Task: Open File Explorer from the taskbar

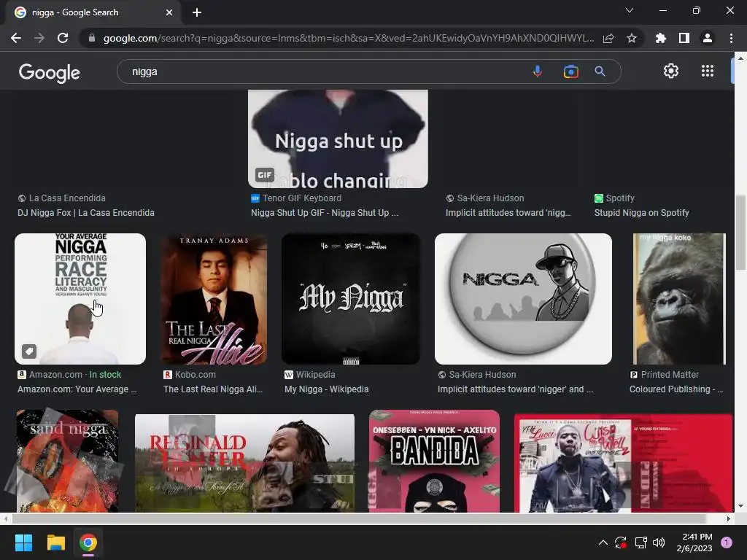Action: (55, 542)
